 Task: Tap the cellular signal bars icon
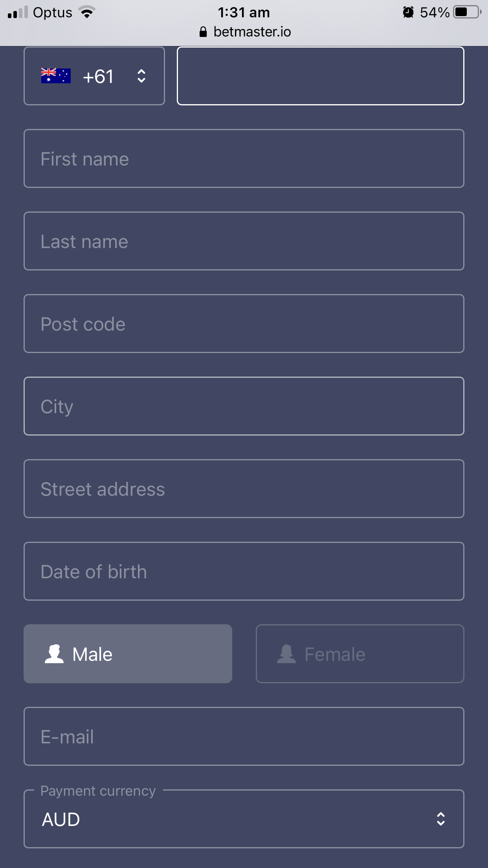tap(18, 12)
